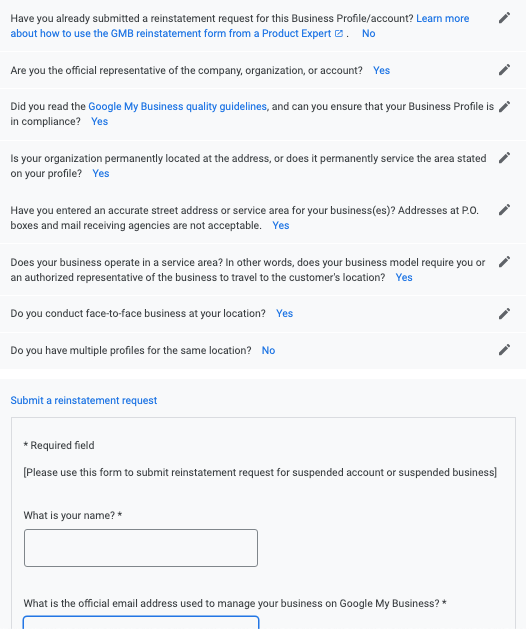The image size is (530, 629).
Task: Edit the service area operation answer
Action: coord(504,262)
